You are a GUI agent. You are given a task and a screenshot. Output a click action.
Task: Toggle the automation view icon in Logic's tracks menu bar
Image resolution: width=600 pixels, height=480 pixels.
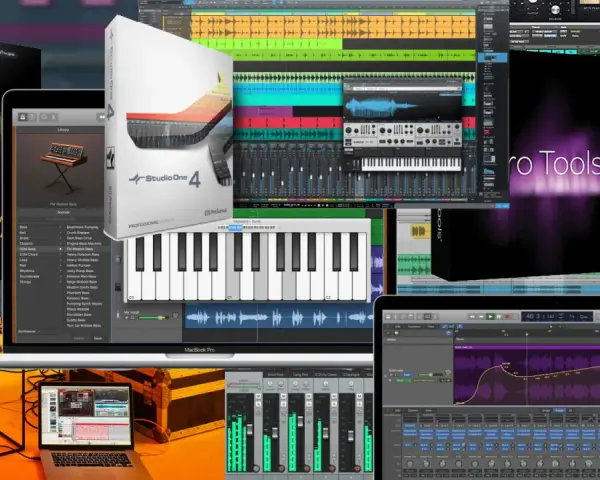point(445,327)
